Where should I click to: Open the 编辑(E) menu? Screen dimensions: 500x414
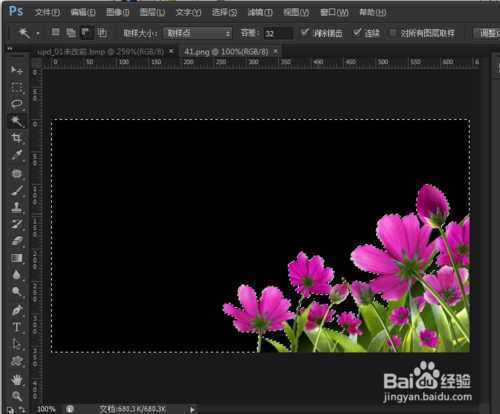pyautogui.click(x=83, y=13)
